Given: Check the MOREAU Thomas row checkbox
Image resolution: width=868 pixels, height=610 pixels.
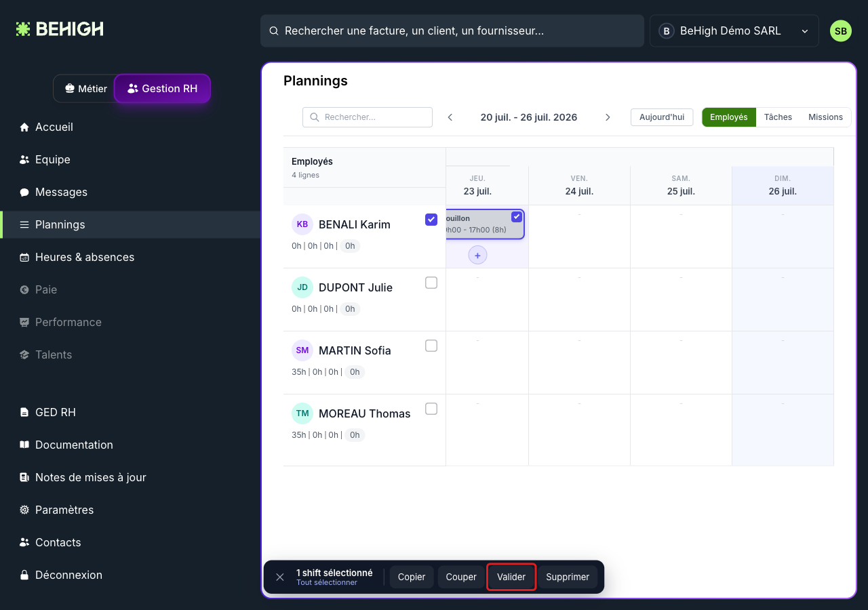Looking at the screenshot, I should pos(431,409).
